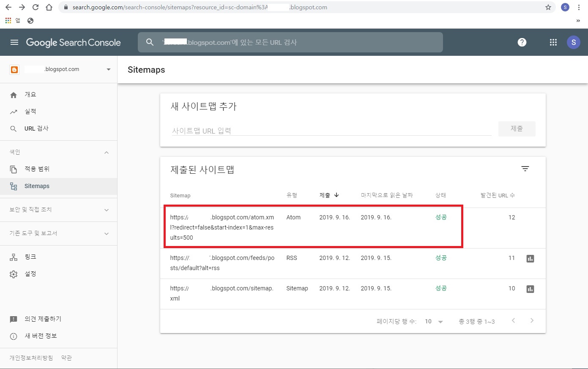Open globe bookmark in bookmarks bar
This screenshot has height=369, width=588.
click(30, 20)
